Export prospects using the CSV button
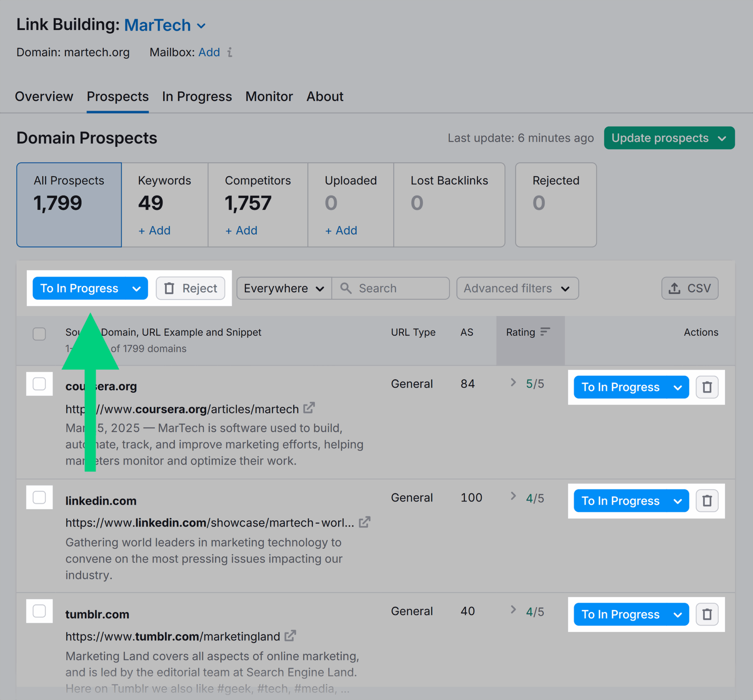Screen dimensions: 753x700 tap(690, 288)
